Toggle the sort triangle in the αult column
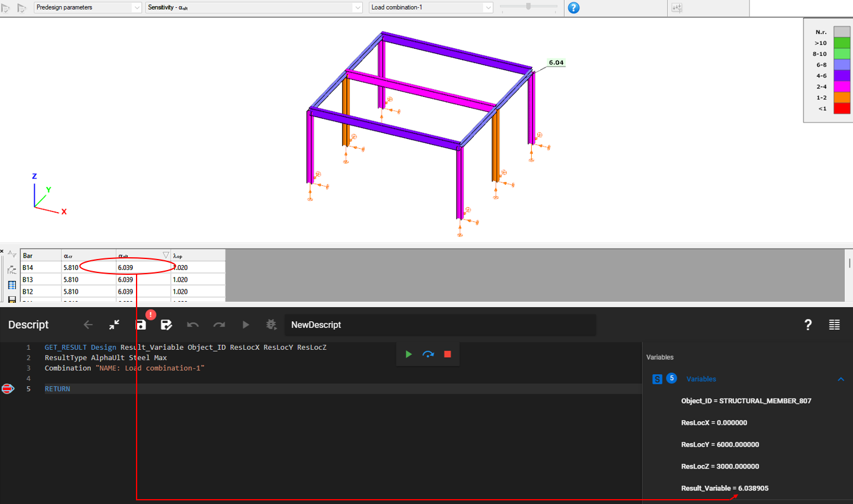Screen dimensions: 853x504 [166, 255]
